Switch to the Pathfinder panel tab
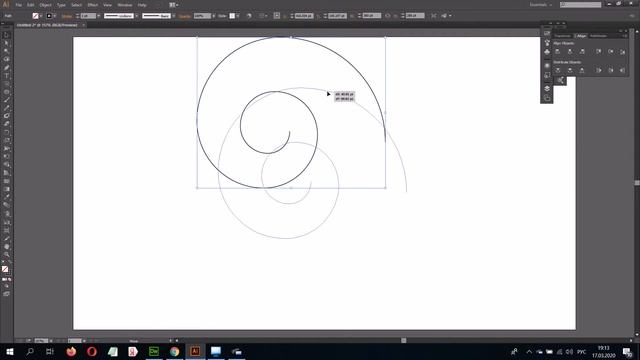Viewport: 640px width, 360px height. click(598, 36)
